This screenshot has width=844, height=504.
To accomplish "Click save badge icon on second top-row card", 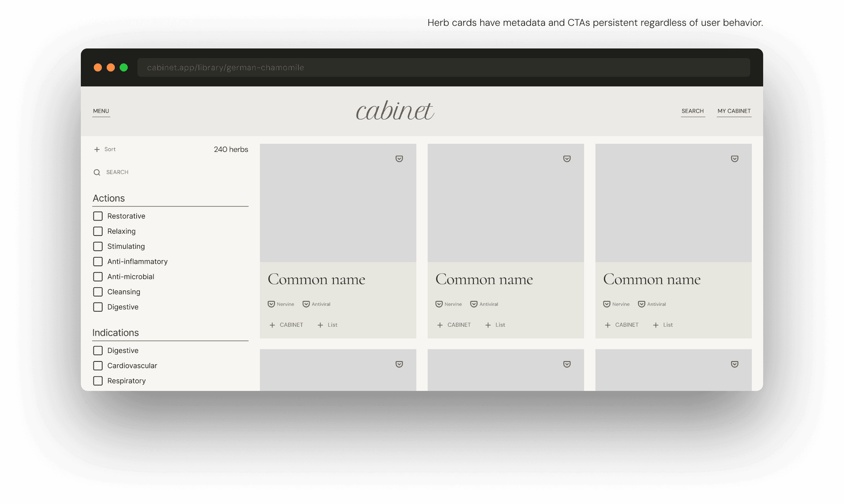I will tap(567, 159).
